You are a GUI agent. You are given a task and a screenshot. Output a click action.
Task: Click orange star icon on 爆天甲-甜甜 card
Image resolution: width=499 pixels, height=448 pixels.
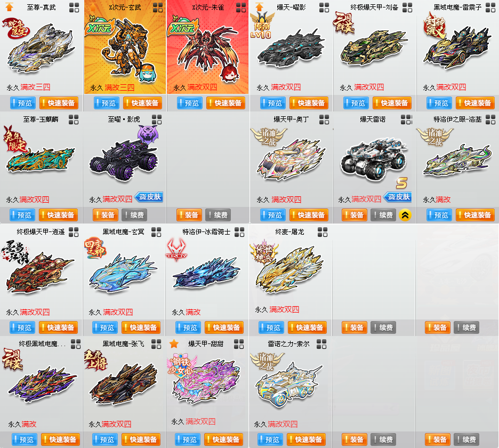pyautogui.click(x=174, y=343)
